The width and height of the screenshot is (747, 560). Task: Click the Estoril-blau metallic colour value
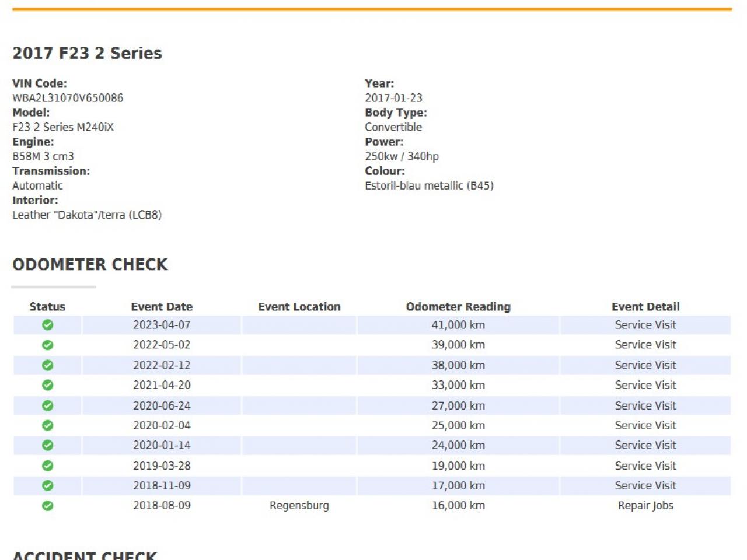click(429, 185)
